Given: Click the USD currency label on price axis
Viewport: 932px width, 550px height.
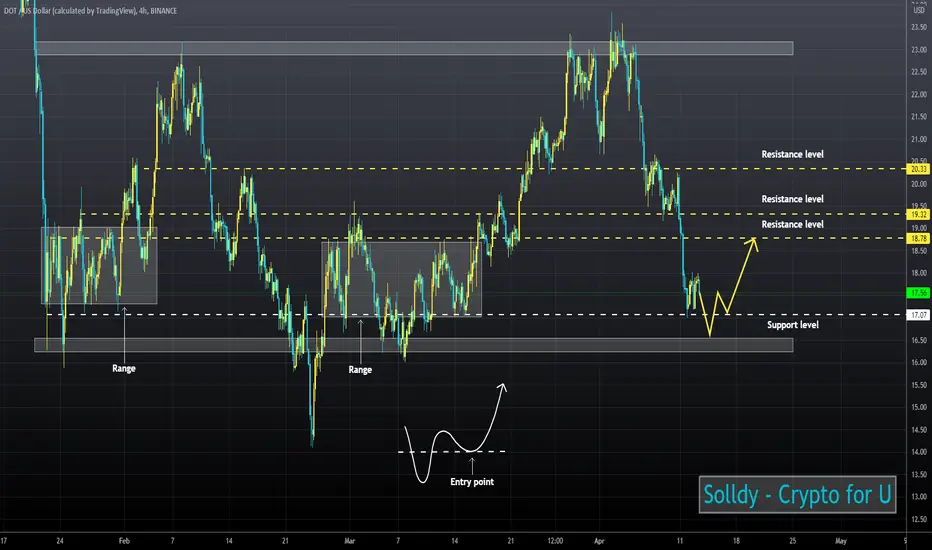Looking at the screenshot, I should [x=918, y=10].
